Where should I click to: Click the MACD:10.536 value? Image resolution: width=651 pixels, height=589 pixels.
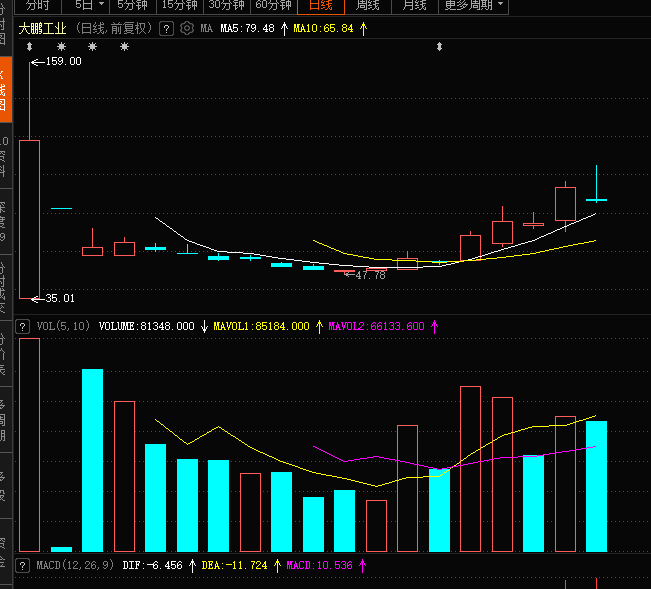click(319, 565)
